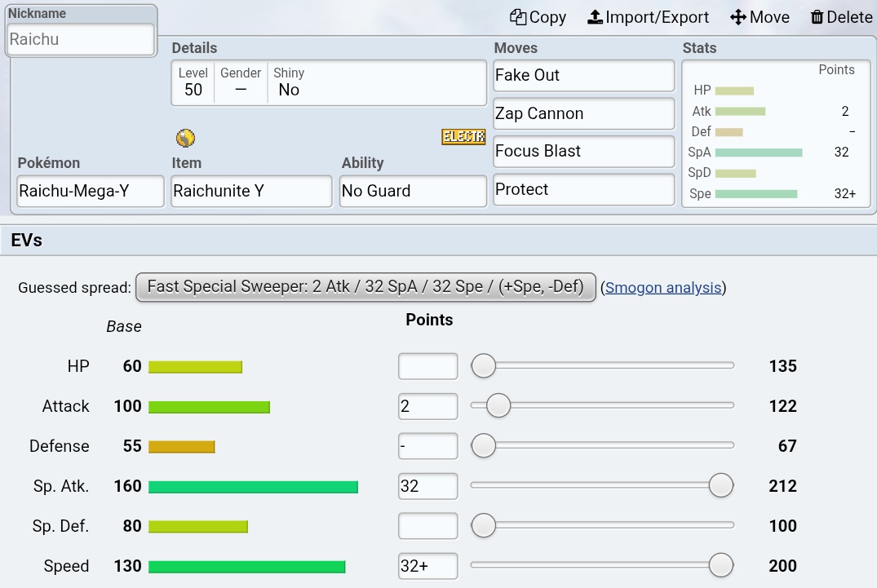
Task: Select the Fake Out move slot
Action: [584, 76]
